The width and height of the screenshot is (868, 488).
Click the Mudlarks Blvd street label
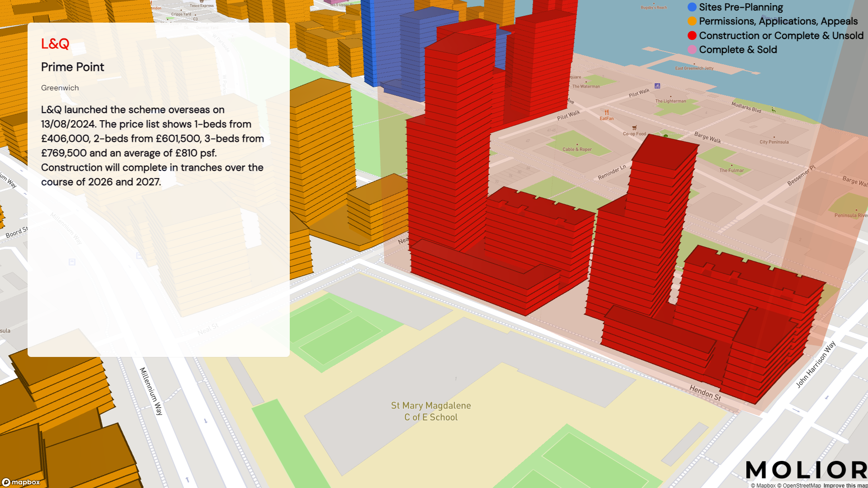click(746, 108)
